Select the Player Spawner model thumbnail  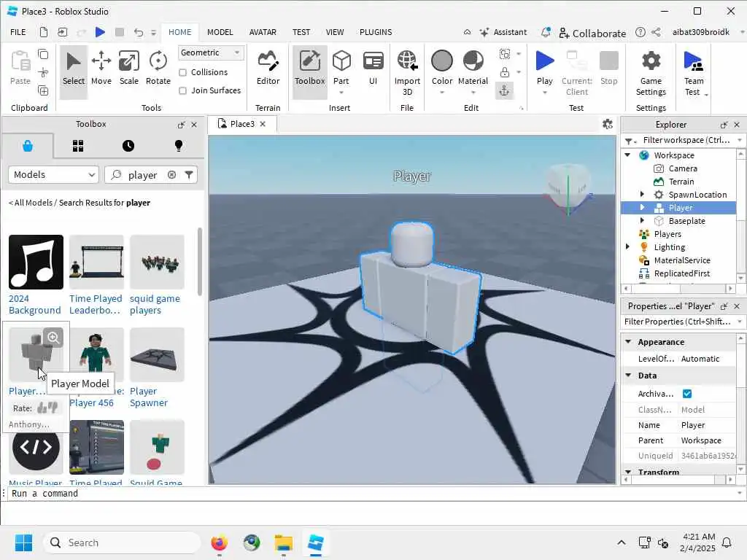(x=158, y=355)
